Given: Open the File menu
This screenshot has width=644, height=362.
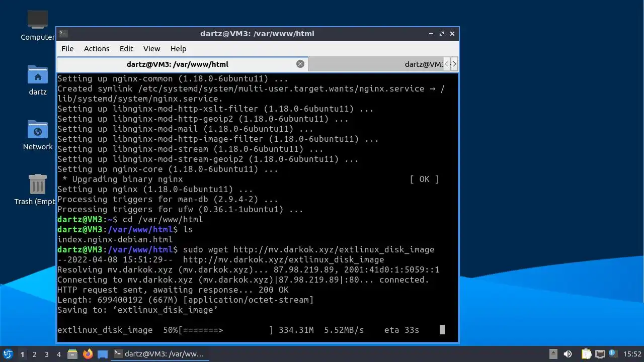Looking at the screenshot, I should click(67, 49).
